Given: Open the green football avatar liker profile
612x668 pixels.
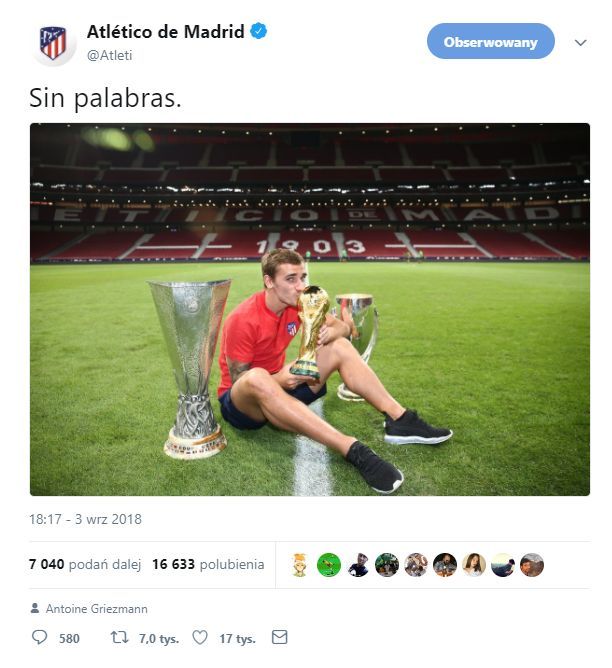Looking at the screenshot, I should 329,565.
